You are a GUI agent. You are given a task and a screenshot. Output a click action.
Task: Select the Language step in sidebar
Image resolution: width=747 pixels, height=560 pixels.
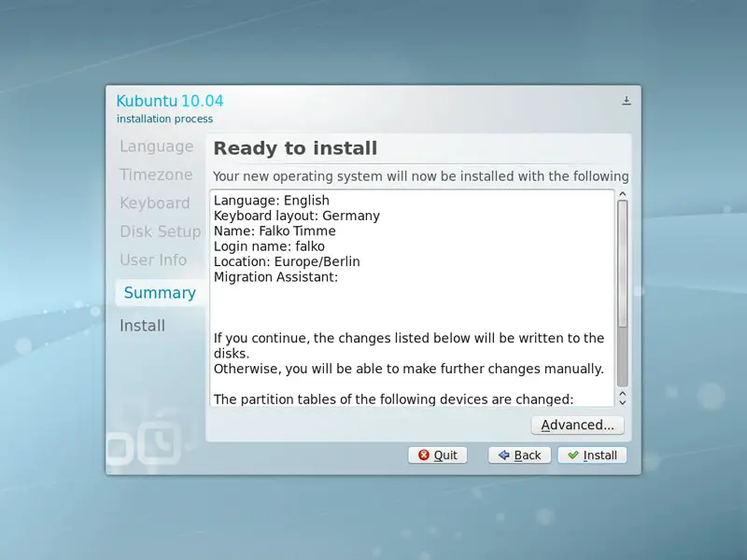click(156, 147)
